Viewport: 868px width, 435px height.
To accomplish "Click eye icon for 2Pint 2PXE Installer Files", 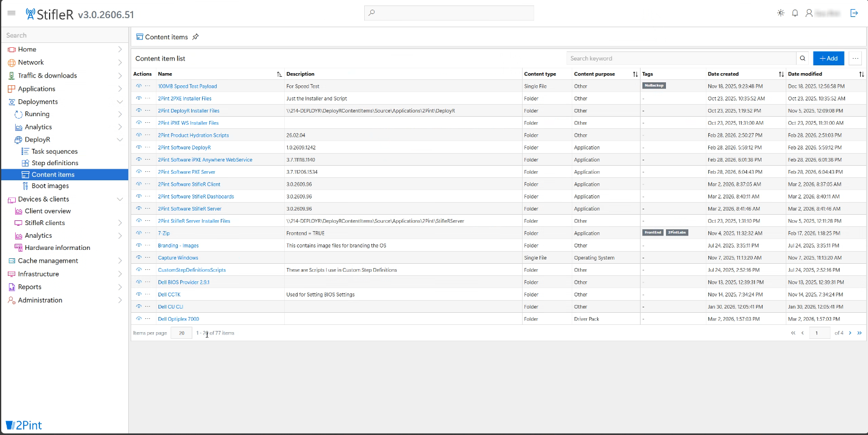I will coord(139,98).
